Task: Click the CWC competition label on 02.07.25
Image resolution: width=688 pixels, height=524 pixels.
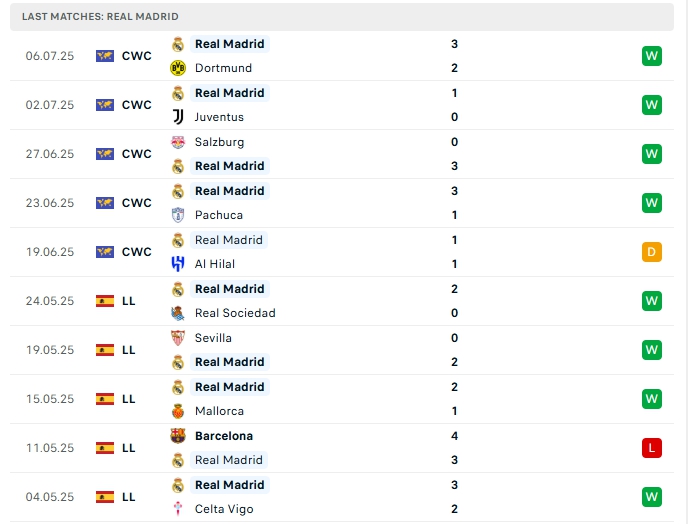Action: [x=136, y=105]
